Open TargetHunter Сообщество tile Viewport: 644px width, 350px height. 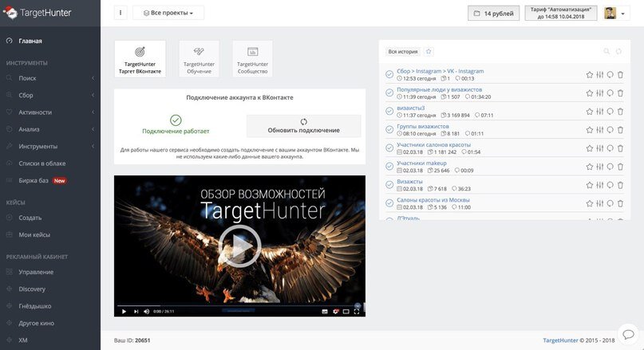[253, 59]
